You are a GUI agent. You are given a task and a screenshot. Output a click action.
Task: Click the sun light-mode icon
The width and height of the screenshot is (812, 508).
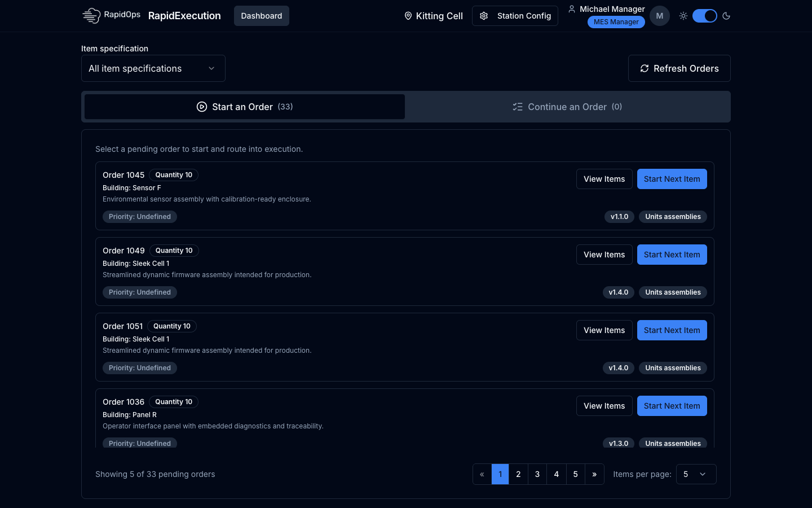coord(683,16)
